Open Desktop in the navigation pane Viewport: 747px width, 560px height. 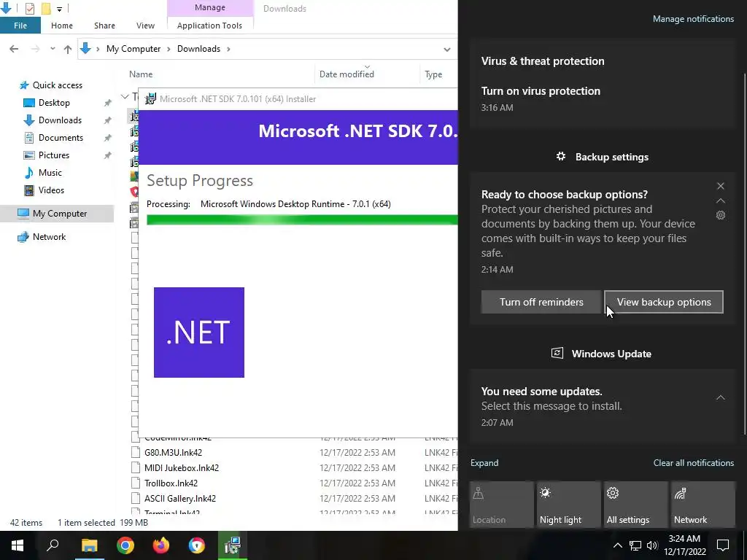tap(54, 103)
